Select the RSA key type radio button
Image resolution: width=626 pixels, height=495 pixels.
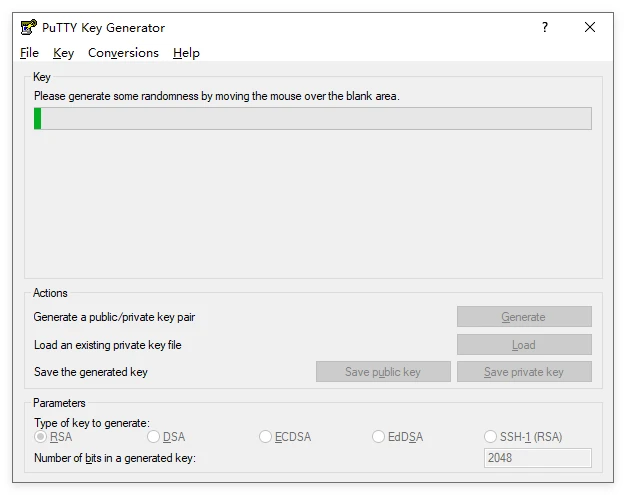[x=41, y=437]
